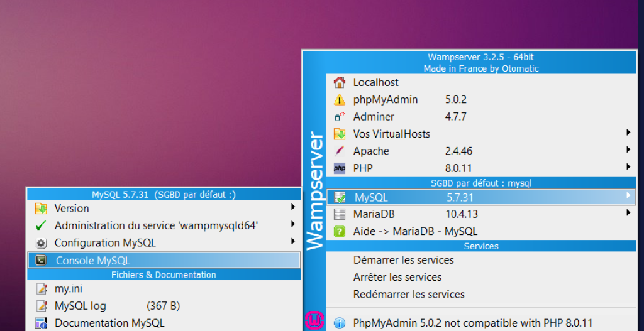Screen dimensions: 644x331
Task: Select Démarrer les services
Action: [403, 260]
